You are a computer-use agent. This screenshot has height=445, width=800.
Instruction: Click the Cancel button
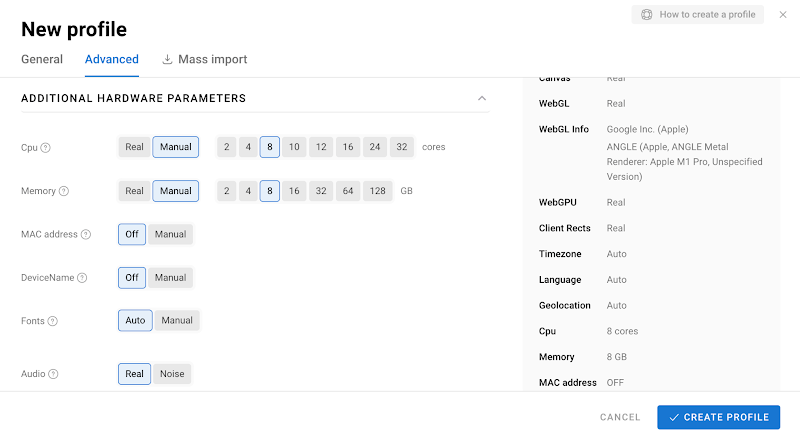[620, 417]
